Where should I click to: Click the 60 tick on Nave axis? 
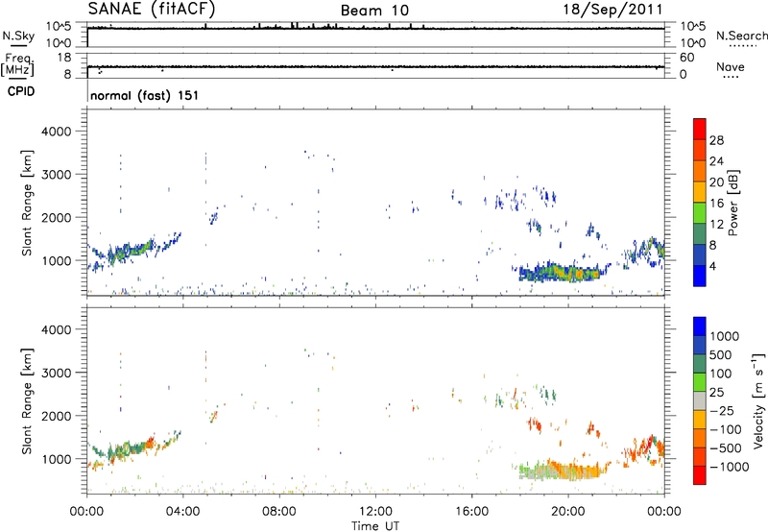(687, 58)
